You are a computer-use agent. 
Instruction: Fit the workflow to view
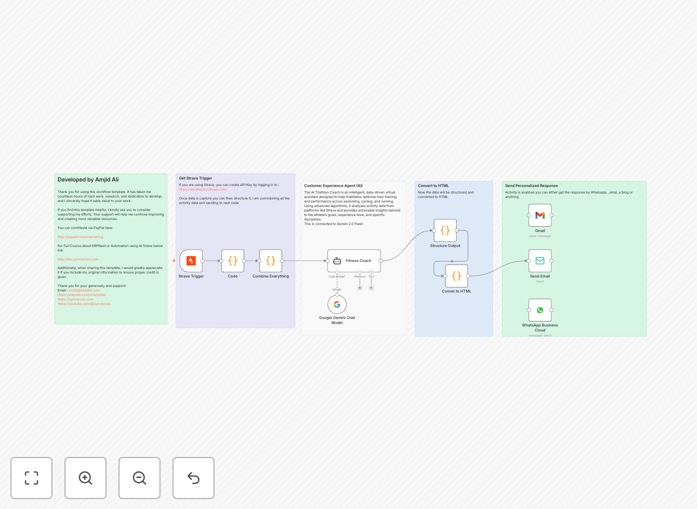point(32,478)
